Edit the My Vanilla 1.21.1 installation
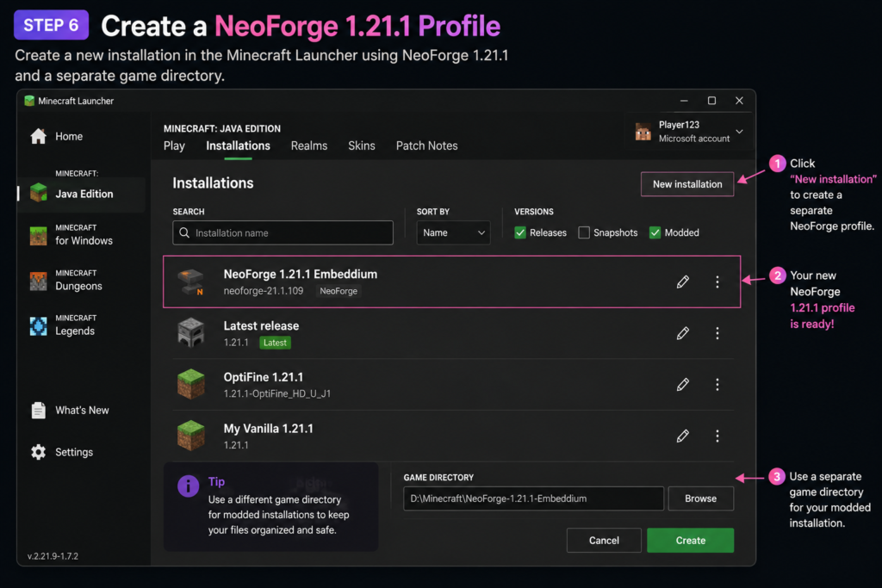 click(683, 436)
